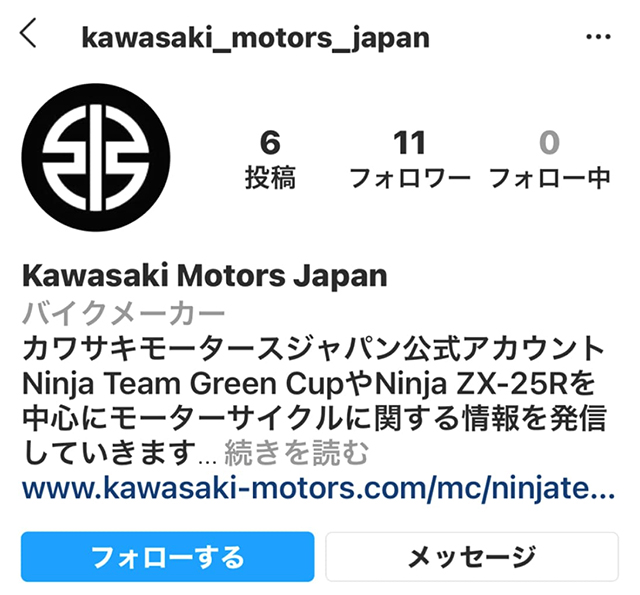
Task: Expand bio with 続きを読む
Action: pyautogui.click(x=296, y=453)
